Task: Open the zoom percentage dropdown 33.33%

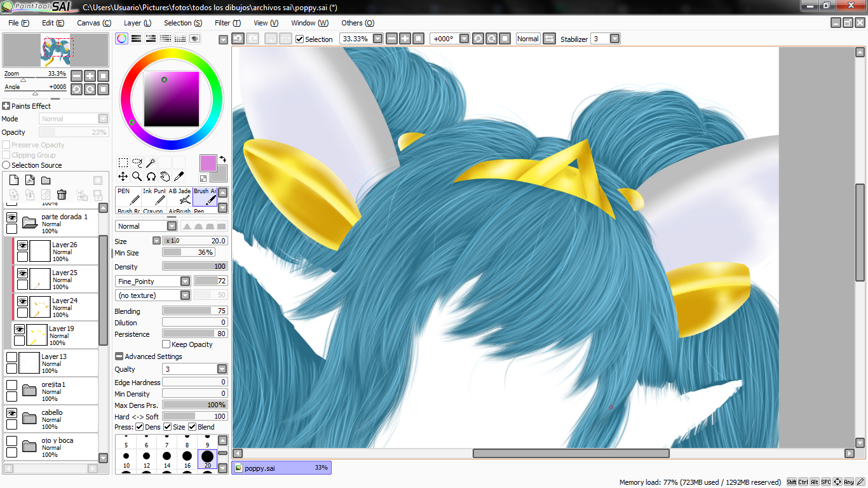Action: [x=378, y=39]
